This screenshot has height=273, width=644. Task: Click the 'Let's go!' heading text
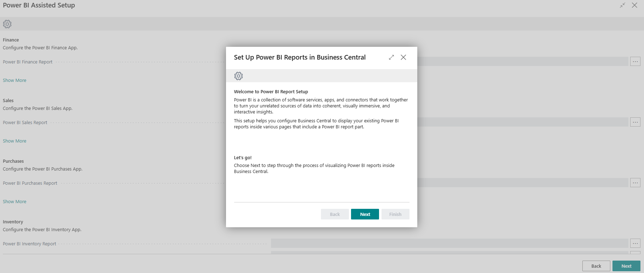click(243, 157)
